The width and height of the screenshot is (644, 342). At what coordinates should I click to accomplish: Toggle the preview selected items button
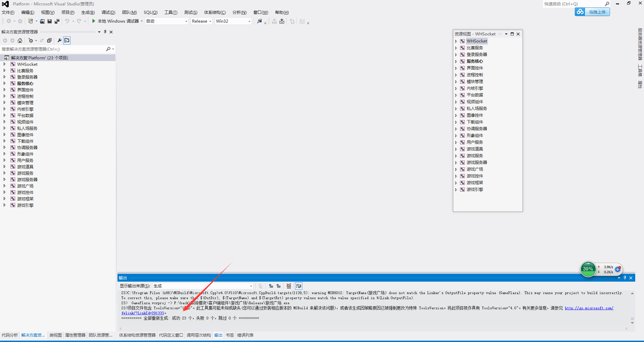[x=67, y=40]
